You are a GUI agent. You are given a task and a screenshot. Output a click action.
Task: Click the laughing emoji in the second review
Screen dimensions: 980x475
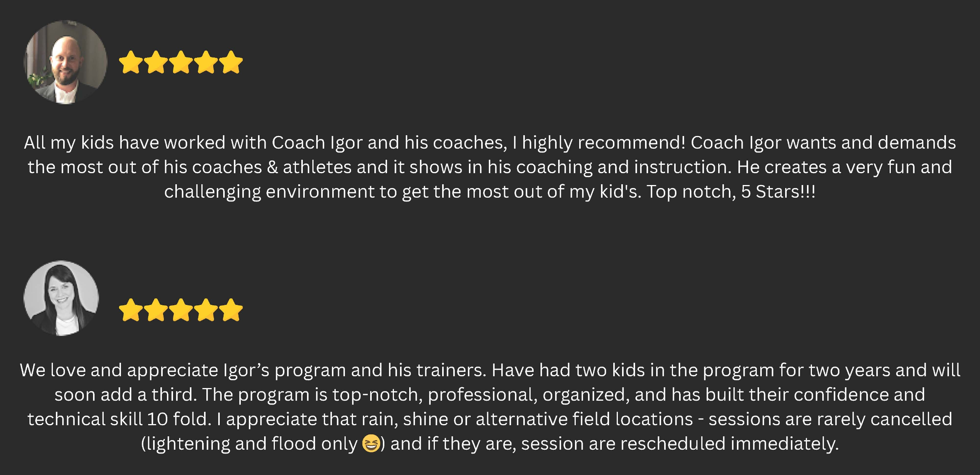click(x=371, y=444)
